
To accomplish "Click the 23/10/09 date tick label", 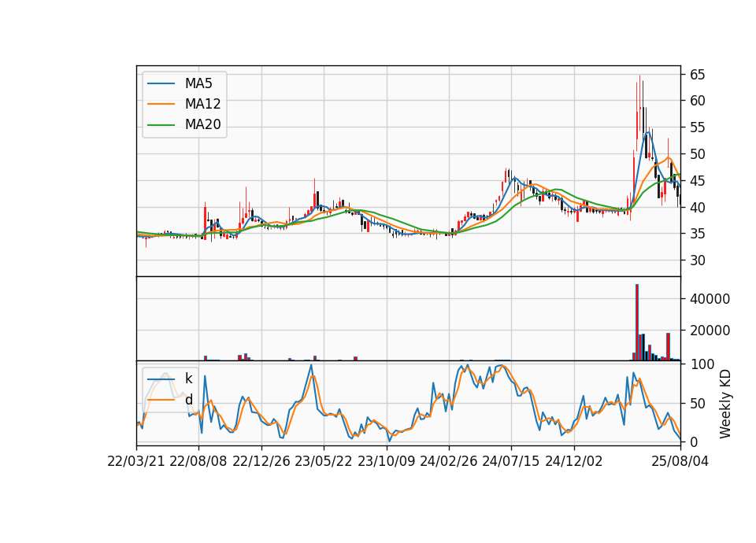I will (x=386, y=461).
